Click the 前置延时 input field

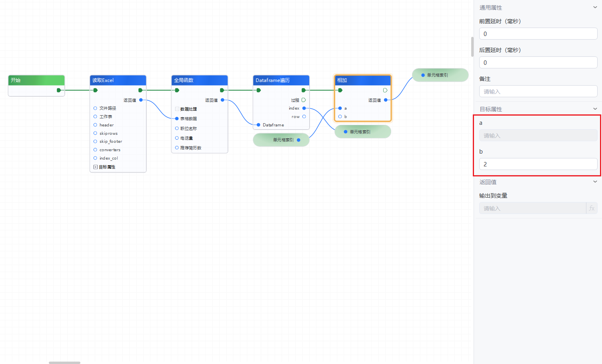pos(538,34)
